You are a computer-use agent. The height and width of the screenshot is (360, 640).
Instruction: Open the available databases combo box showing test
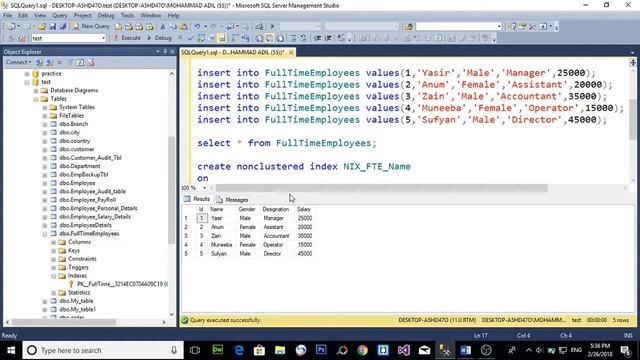coord(69,38)
